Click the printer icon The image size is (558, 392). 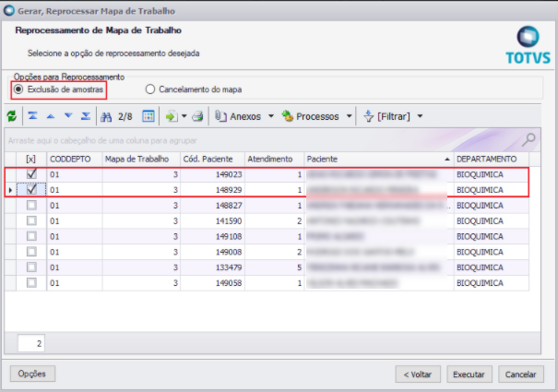[x=198, y=116]
